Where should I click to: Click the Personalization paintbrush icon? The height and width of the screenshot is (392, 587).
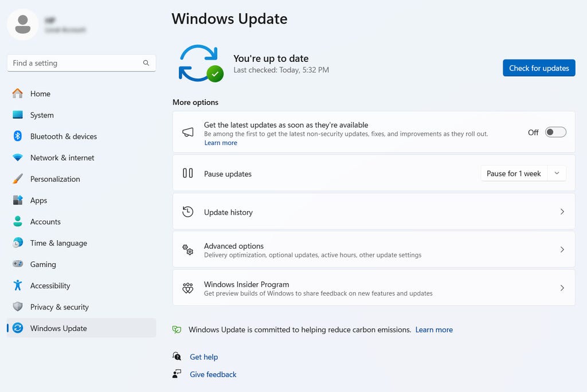click(x=18, y=179)
